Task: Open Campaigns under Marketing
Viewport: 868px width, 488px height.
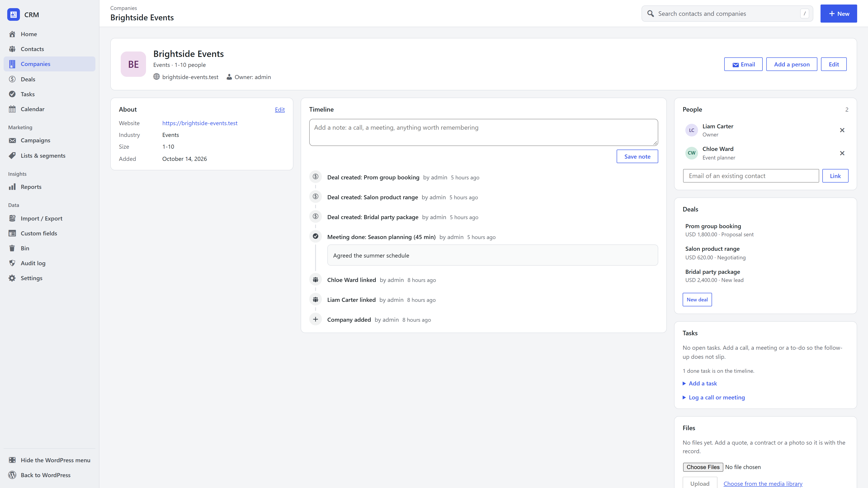Action: [50, 140]
